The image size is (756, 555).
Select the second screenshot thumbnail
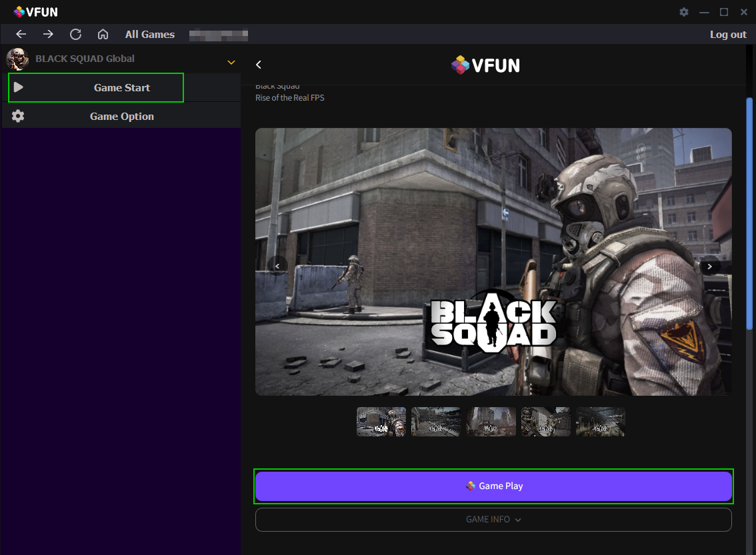436,422
